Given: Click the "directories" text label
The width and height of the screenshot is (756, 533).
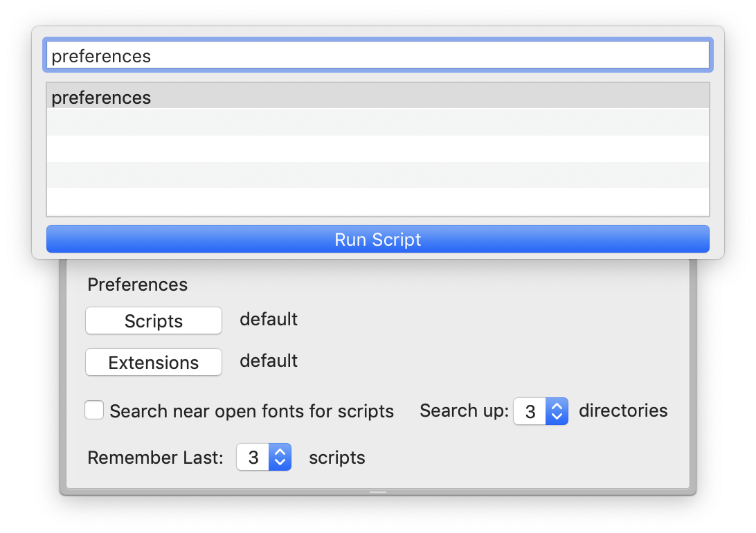Looking at the screenshot, I should pyautogui.click(x=623, y=410).
